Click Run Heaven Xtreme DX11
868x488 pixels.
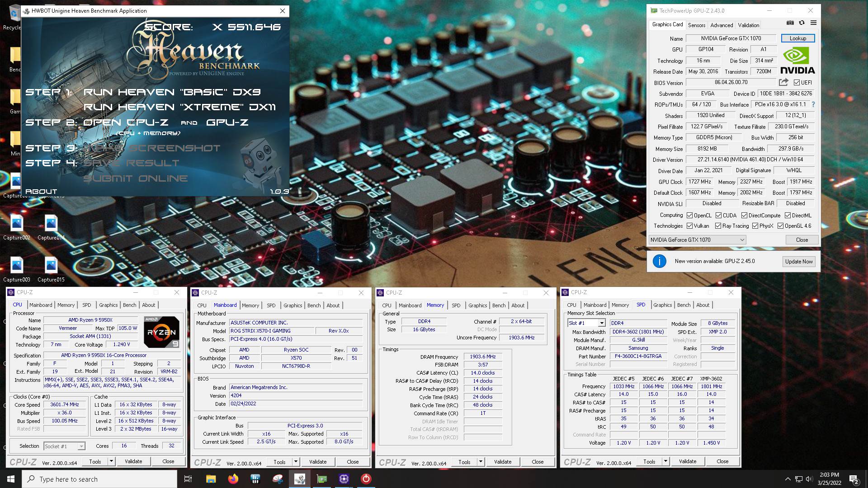tap(179, 107)
